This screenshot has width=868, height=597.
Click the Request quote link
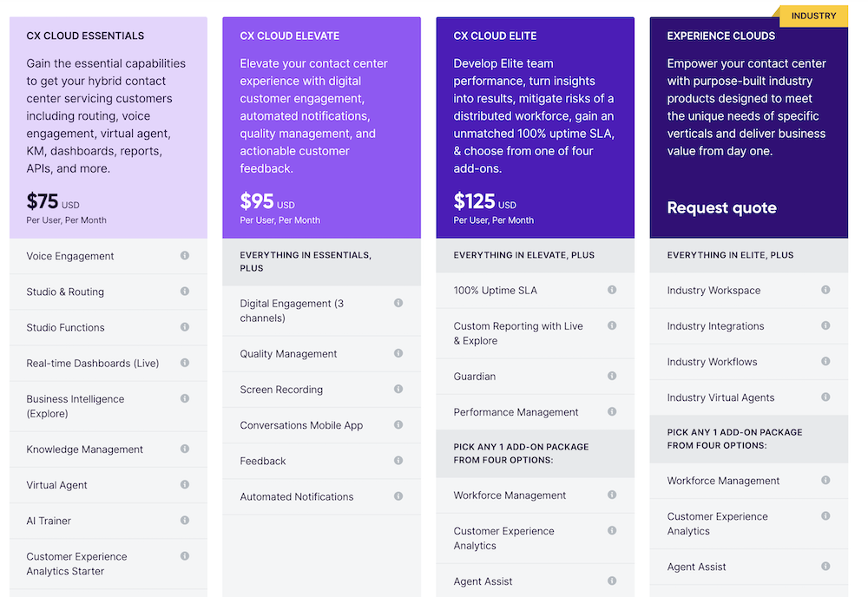click(722, 208)
